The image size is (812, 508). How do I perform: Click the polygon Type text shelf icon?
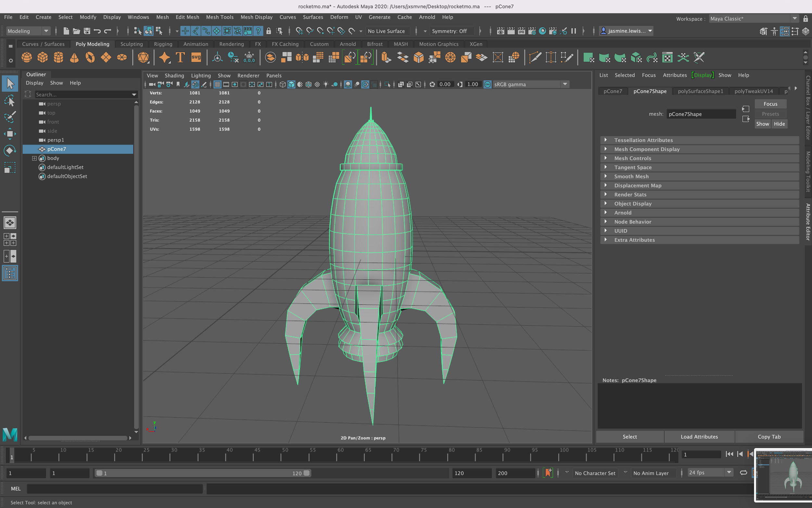click(x=180, y=58)
